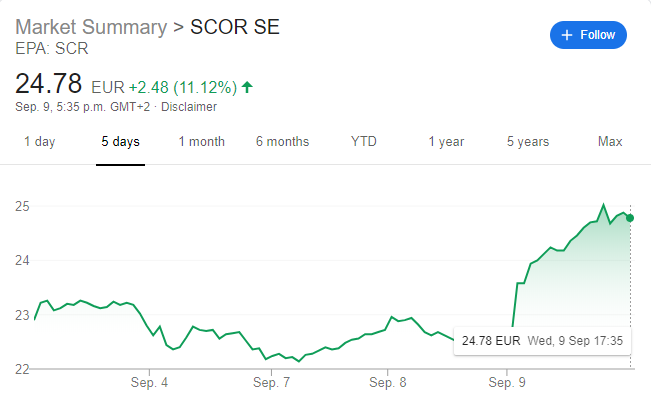
Task: Switch to the 1 day tab
Action: click(x=39, y=142)
